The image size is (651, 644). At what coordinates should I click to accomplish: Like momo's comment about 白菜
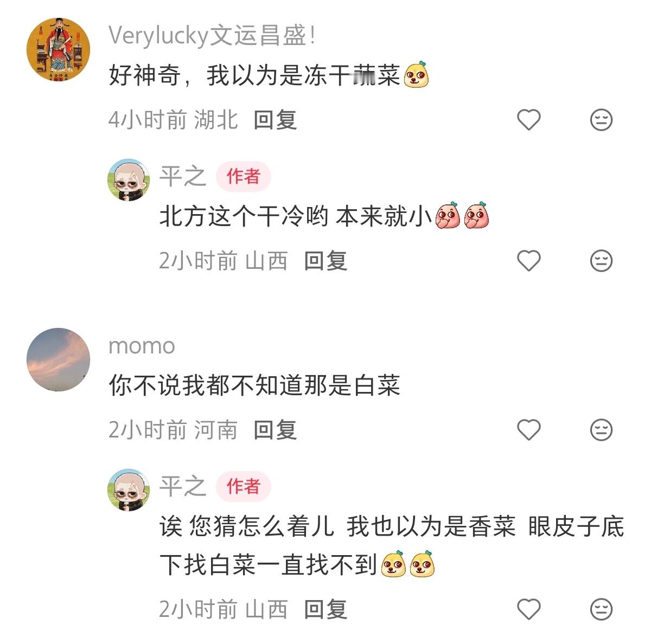[x=528, y=430]
